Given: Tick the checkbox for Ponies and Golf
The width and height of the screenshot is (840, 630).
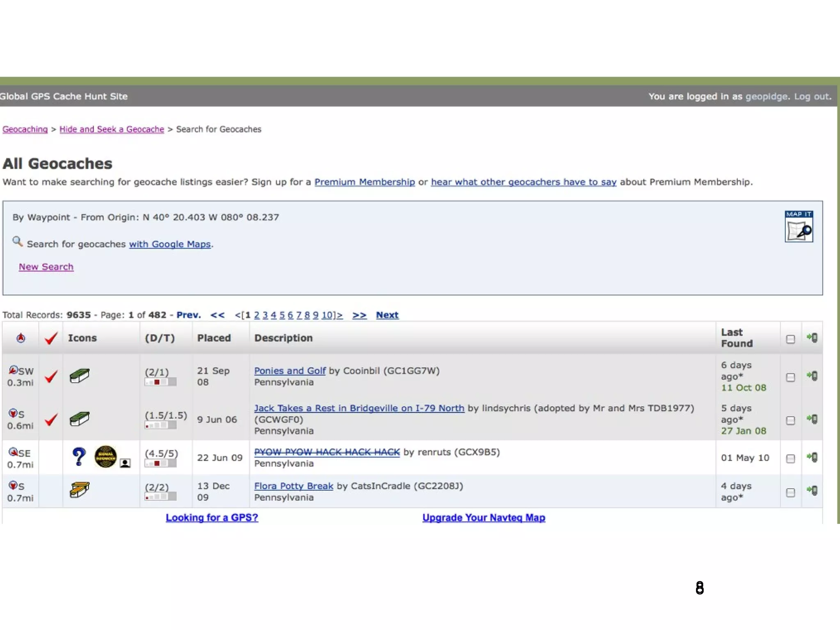Looking at the screenshot, I should [790, 377].
